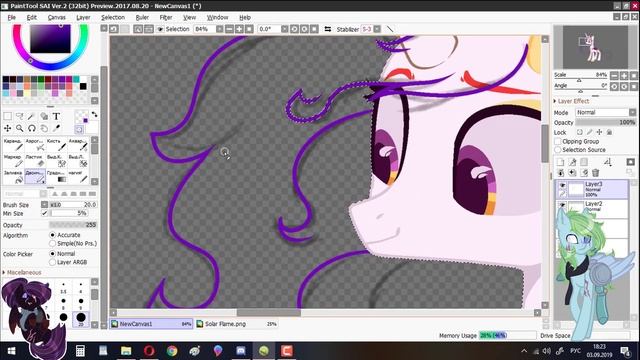Choose the Заливка bucket fill tool
Viewport: 640px width, 360px height.
tap(13, 176)
